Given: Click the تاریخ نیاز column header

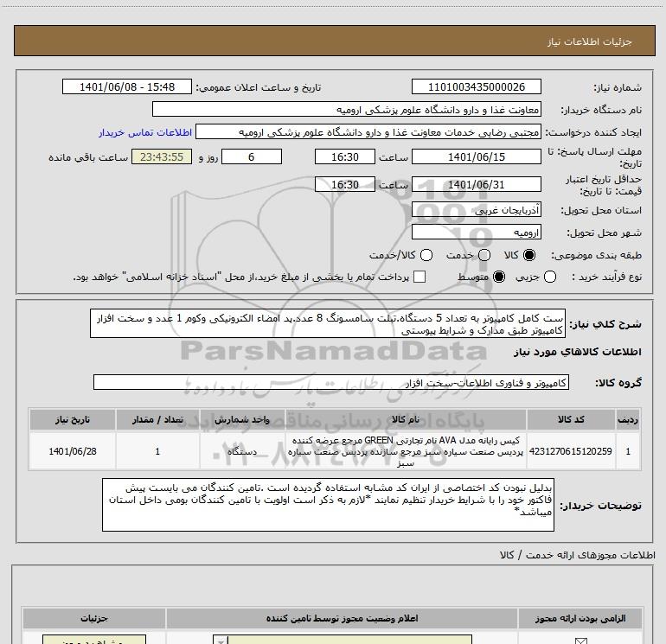Looking at the screenshot, I should (x=73, y=419).
